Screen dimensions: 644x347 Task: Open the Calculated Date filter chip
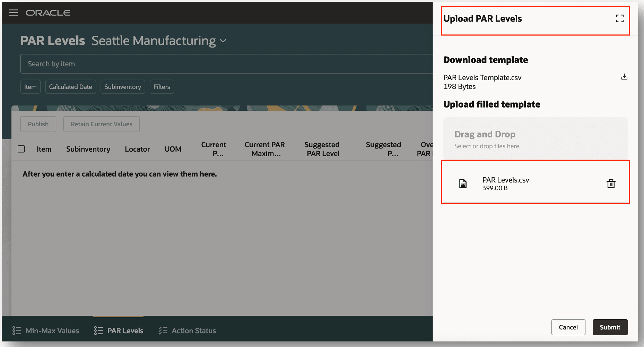(x=71, y=87)
